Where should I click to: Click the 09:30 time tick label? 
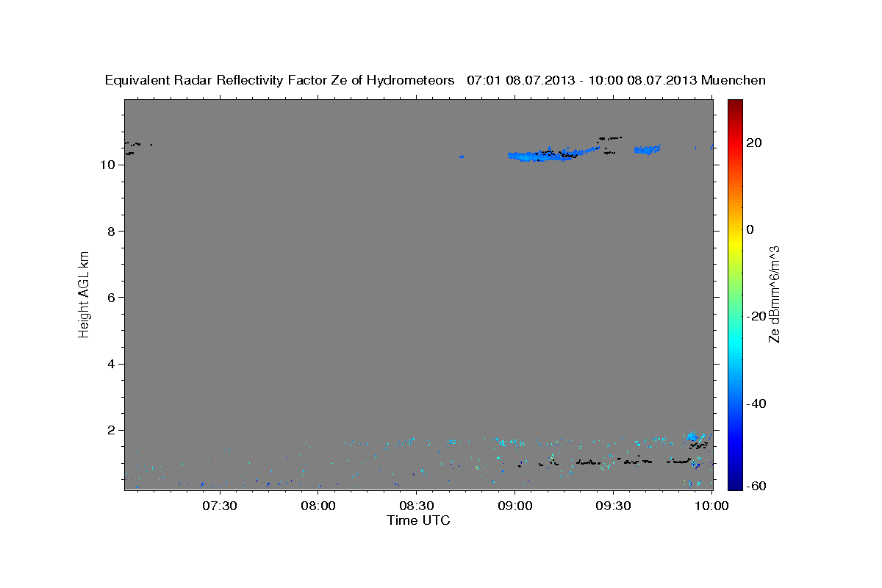tap(614, 506)
